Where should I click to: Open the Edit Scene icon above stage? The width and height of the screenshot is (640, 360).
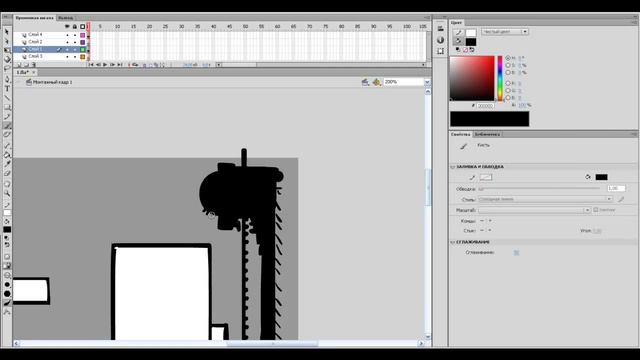[x=365, y=82]
